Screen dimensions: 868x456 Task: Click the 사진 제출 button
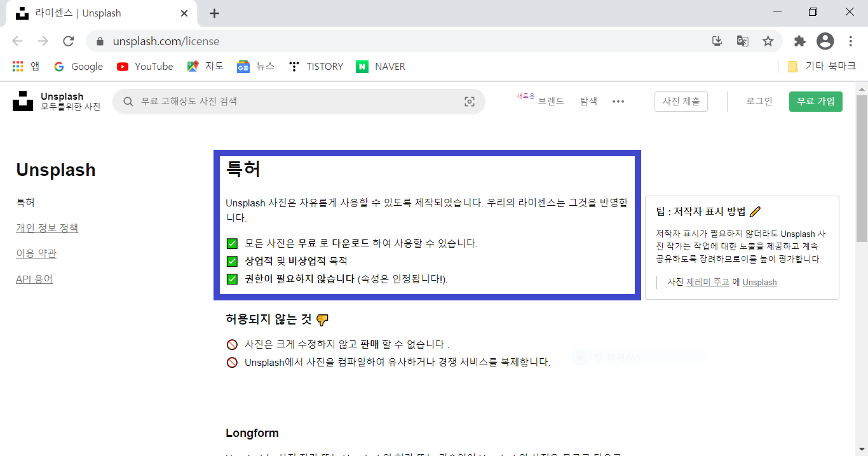[x=681, y=102]
